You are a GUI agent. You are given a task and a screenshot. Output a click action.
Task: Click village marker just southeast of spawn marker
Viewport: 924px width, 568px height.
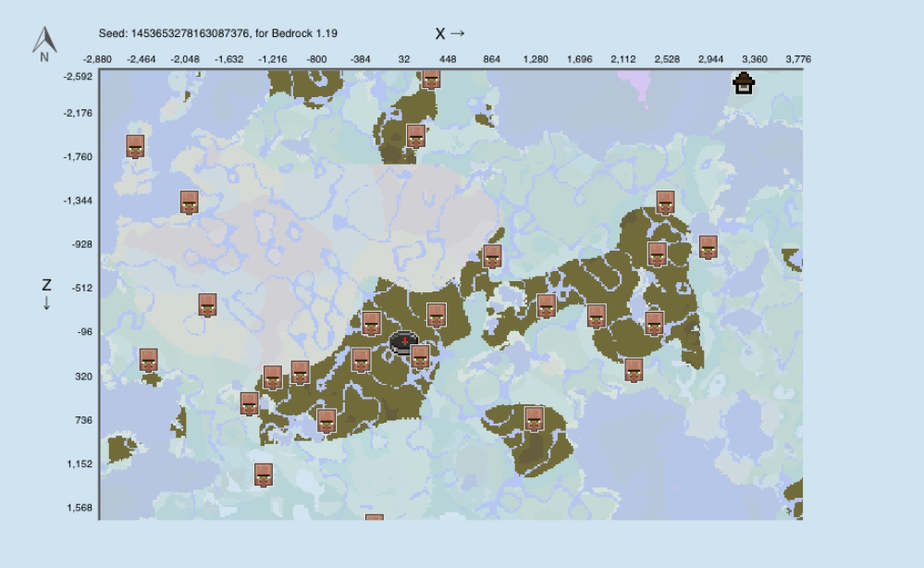[420, 357]
